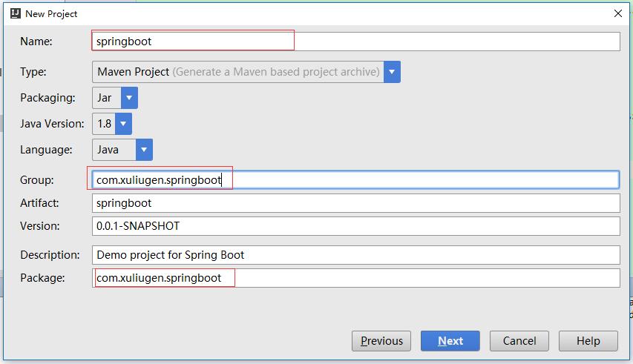Image resolution: width=633 pixels, height=364 pixels.
Task: Click the IntelliJ logo icon in title bar
Action: pos(16,13)
